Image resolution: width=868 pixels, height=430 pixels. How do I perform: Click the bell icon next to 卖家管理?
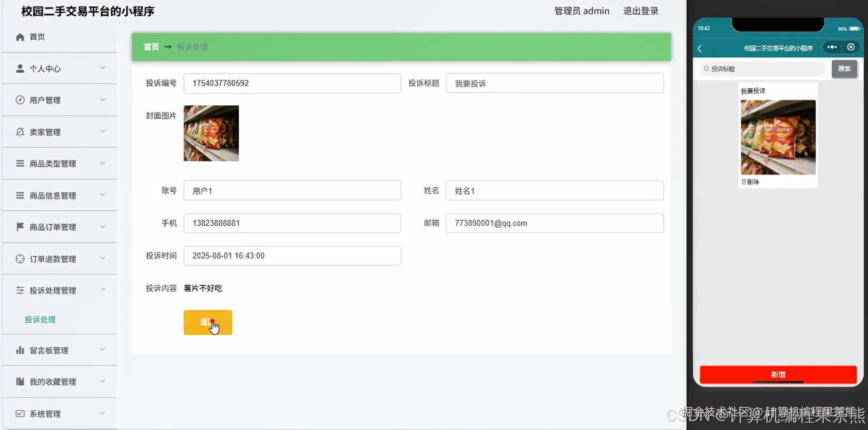(x=20, y=132)
